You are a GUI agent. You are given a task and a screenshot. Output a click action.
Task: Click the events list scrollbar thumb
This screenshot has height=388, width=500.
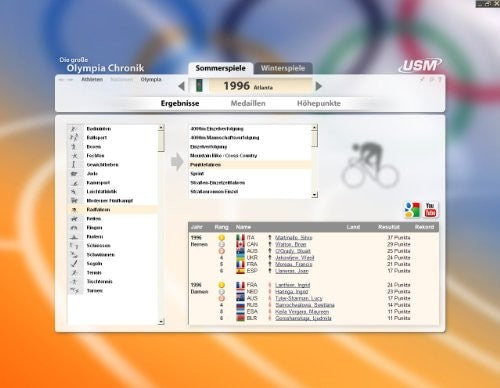315,139
